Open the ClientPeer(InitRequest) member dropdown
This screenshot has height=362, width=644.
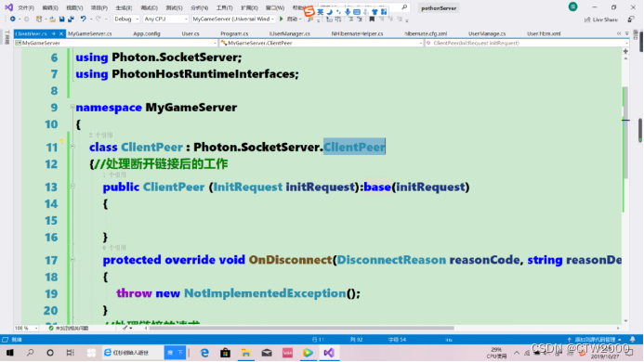click(527, 43)
